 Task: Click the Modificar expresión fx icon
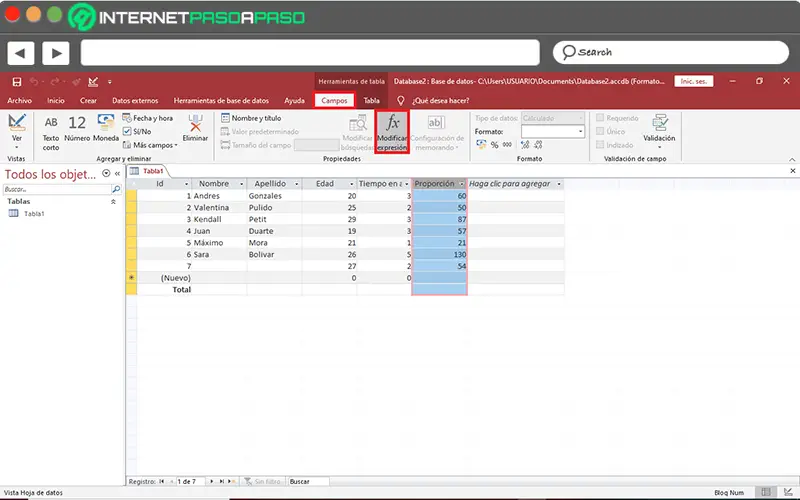[x=392, y=124]
